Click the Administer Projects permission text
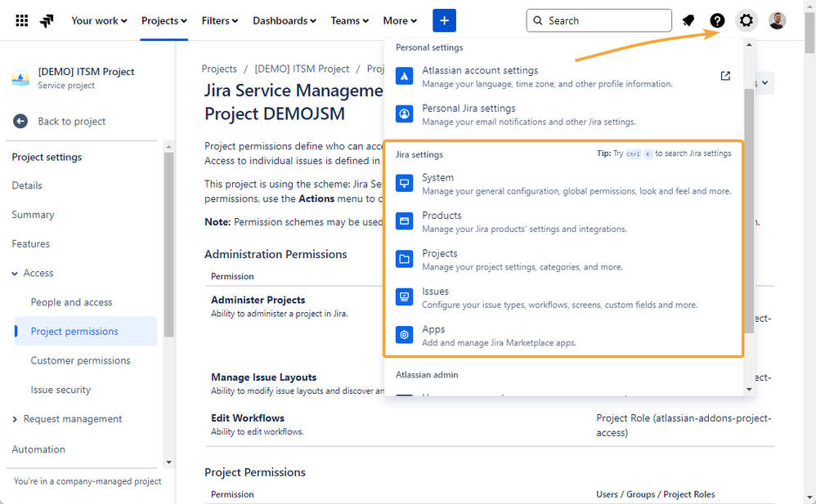 (258, 300)
